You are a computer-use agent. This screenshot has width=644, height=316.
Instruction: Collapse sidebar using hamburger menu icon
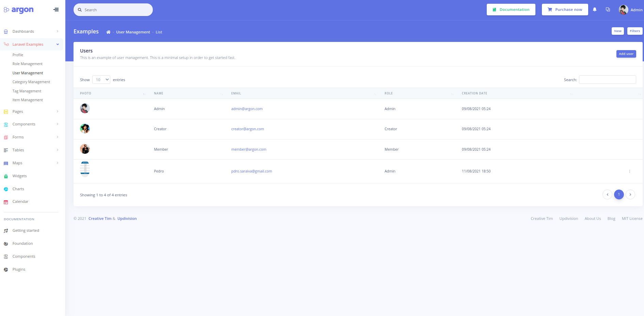pyautogui.click(x=56, y=10)
